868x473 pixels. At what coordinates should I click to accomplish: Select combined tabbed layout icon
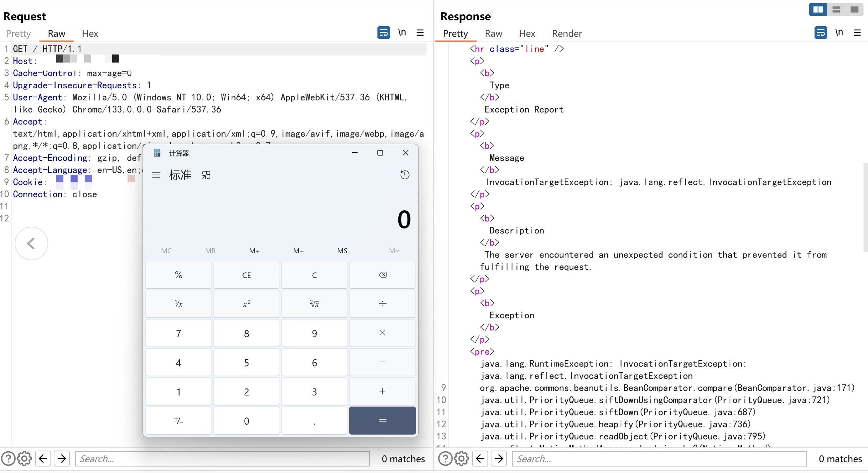click(854, 9)
